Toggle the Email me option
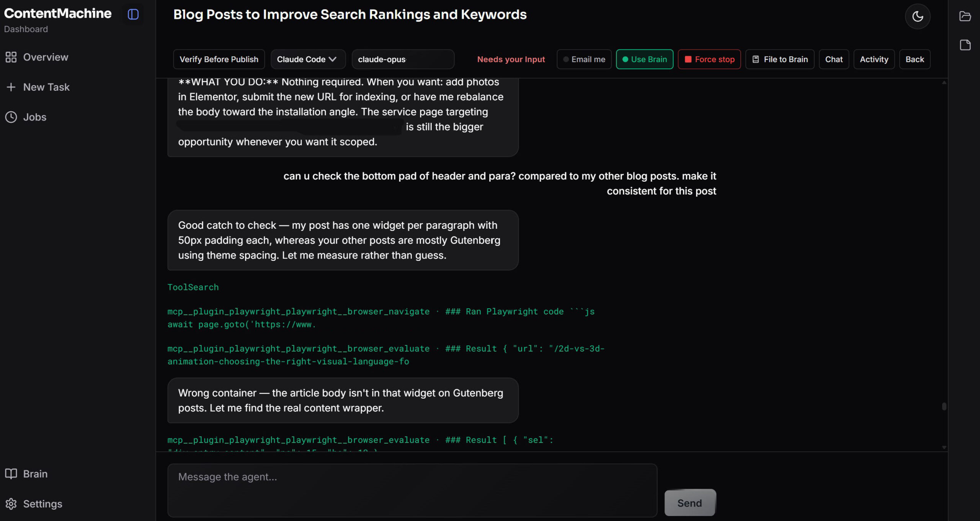This screenshot has height=521, width=980. pos(584,59)
